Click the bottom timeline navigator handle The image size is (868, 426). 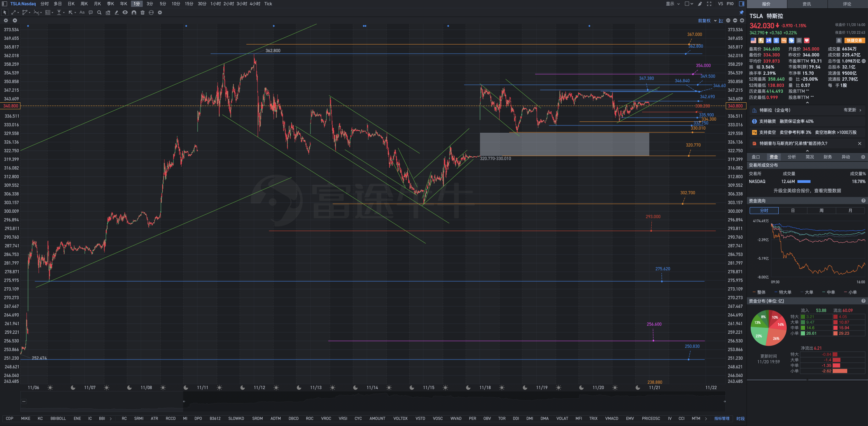pos(184,401)
